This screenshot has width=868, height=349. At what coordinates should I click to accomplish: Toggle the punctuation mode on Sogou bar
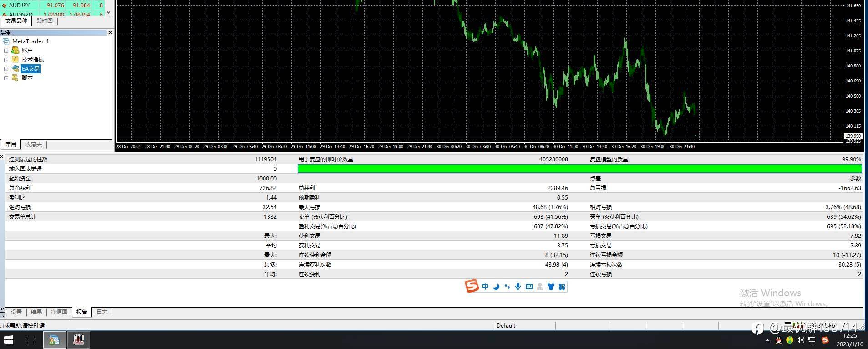[507, 287]
